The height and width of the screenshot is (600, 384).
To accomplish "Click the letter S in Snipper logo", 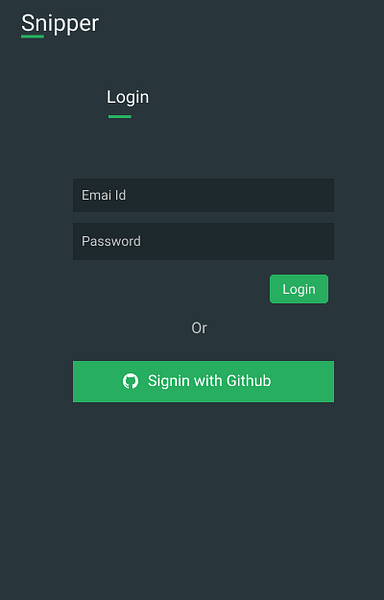I will 28,24.
